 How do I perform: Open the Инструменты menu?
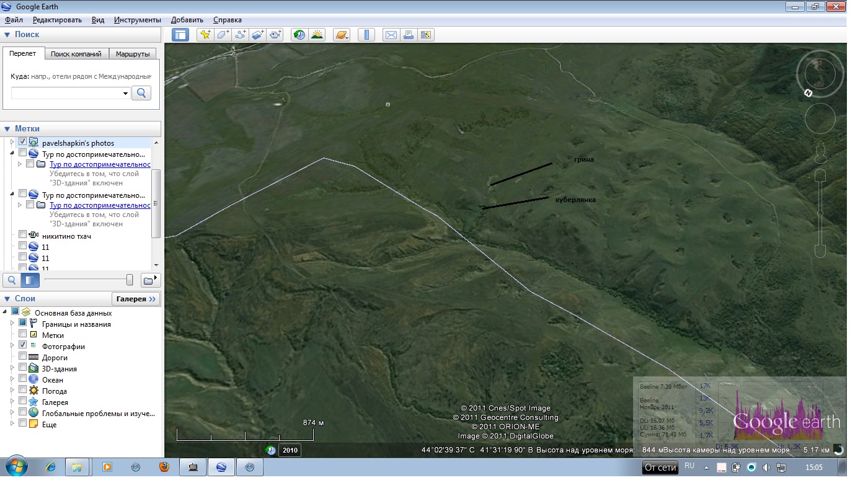click(x=137, y=20)
